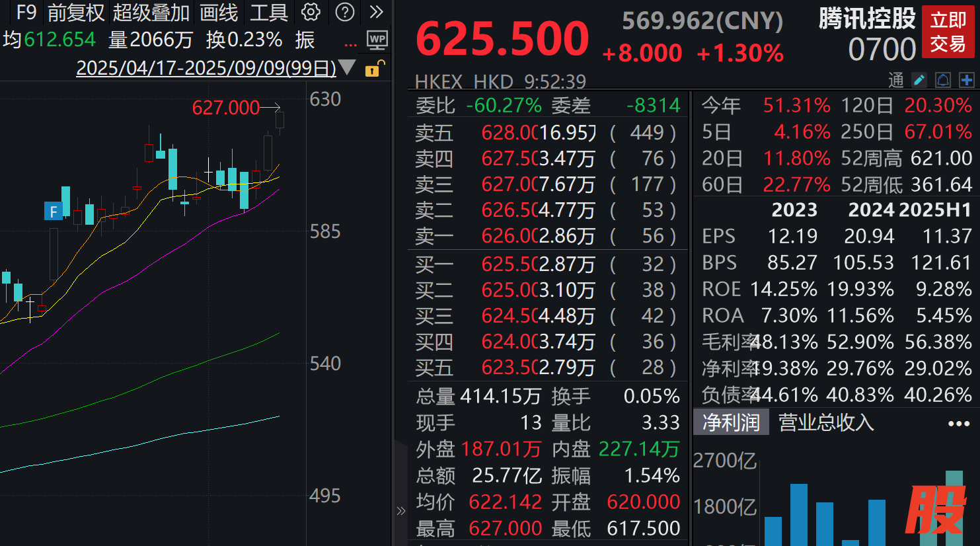
Task: Switch to 营业总收入 tab
Action: 826,422
